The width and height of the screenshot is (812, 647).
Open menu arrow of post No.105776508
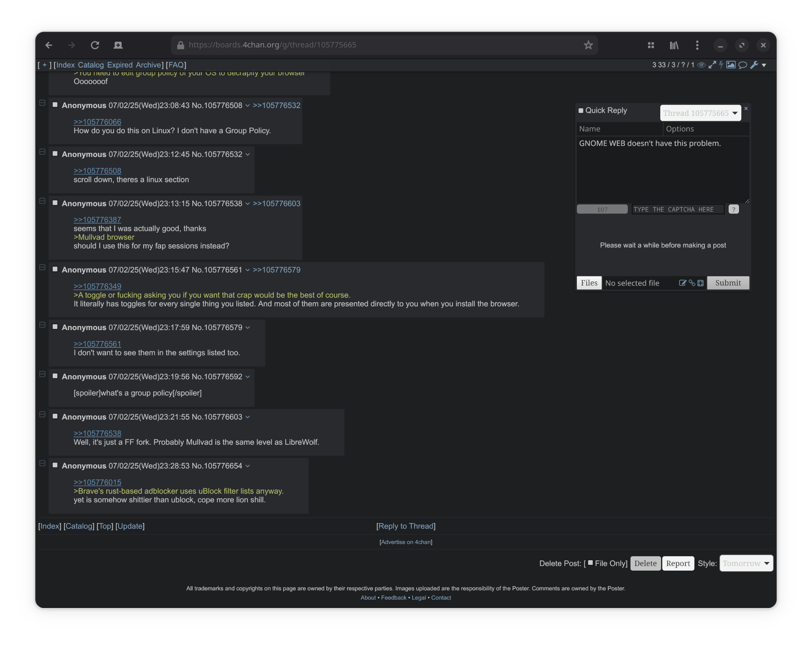247,106
